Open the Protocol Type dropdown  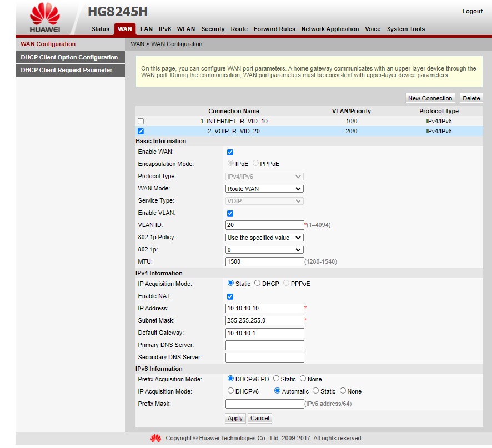(x=264, y=177)
